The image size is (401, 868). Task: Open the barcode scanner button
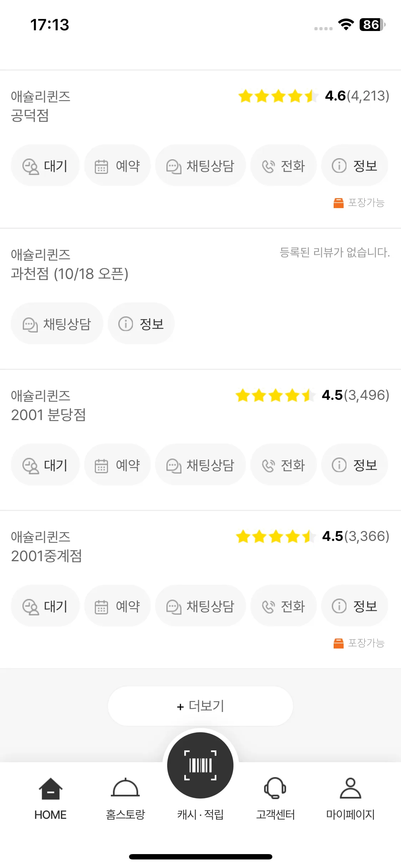coord(200,765)
